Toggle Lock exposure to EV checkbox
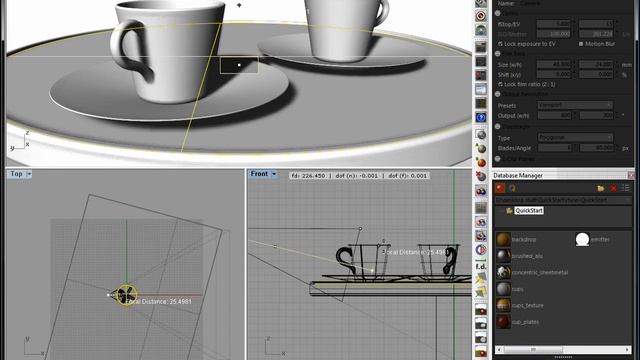640x360 pixels. tap(500, 44)
